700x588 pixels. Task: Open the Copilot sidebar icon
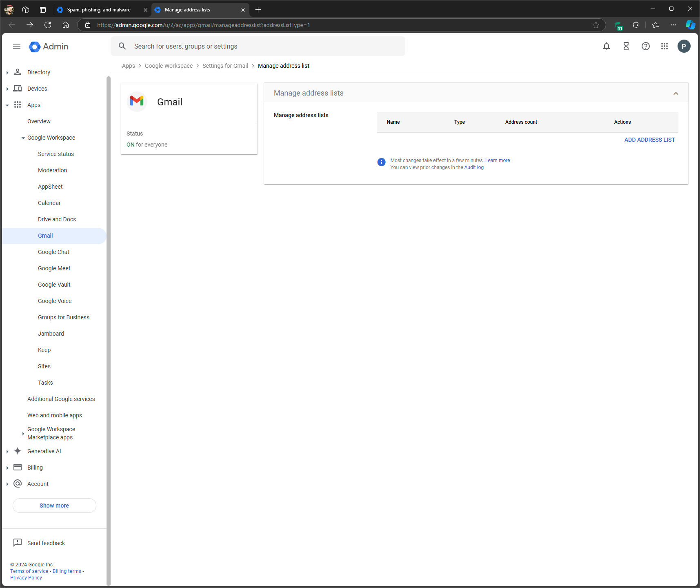click(x=690, y=25)
